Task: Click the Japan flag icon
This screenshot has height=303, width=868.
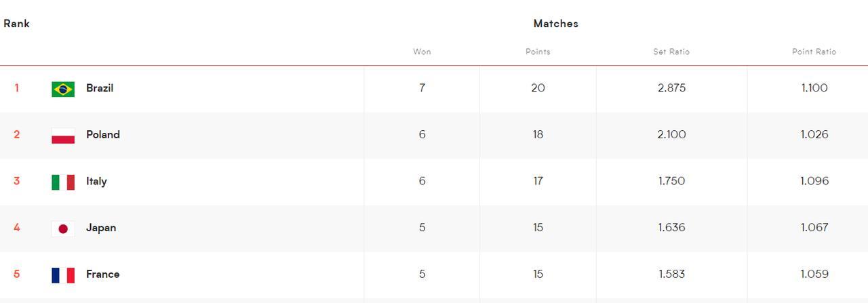Action: (63, 228)
